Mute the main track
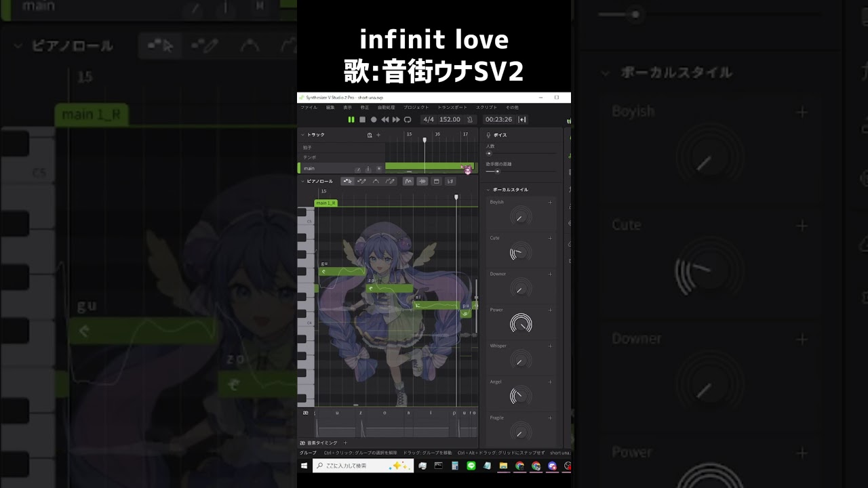 (x=378, y=168)
